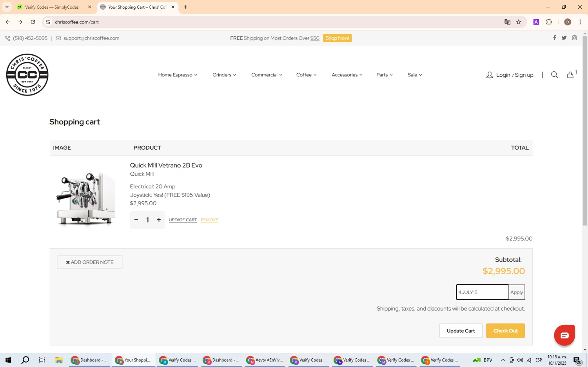The height and width of the screenshot is (367, 588).
Task: Expand the Commercial menu
Action: (x=267, y=75)
